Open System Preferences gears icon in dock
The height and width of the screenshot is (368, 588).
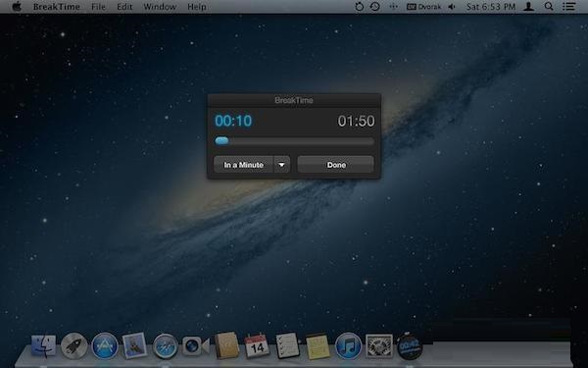pos(379,345)
